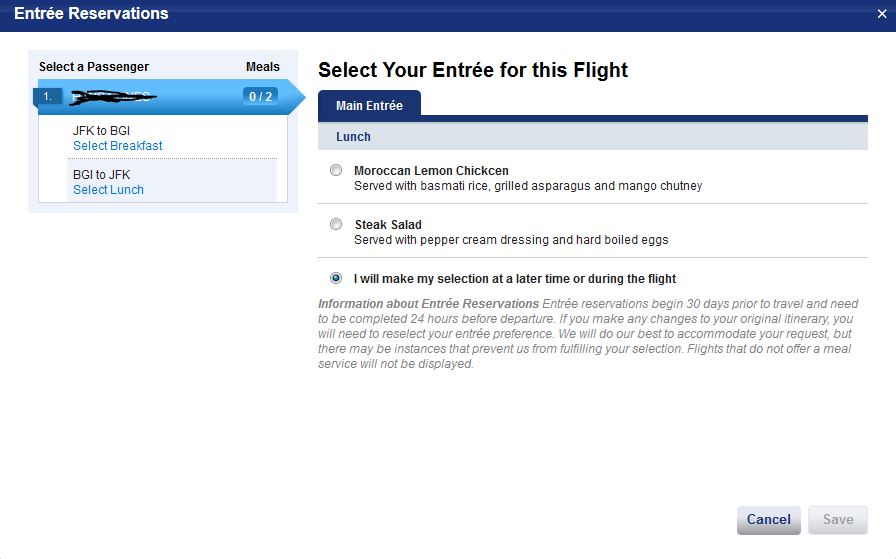Click the Select Breakfast link
Image resolution: width=896 pixels, height=559 pixels.
click(x=117, y=146)
